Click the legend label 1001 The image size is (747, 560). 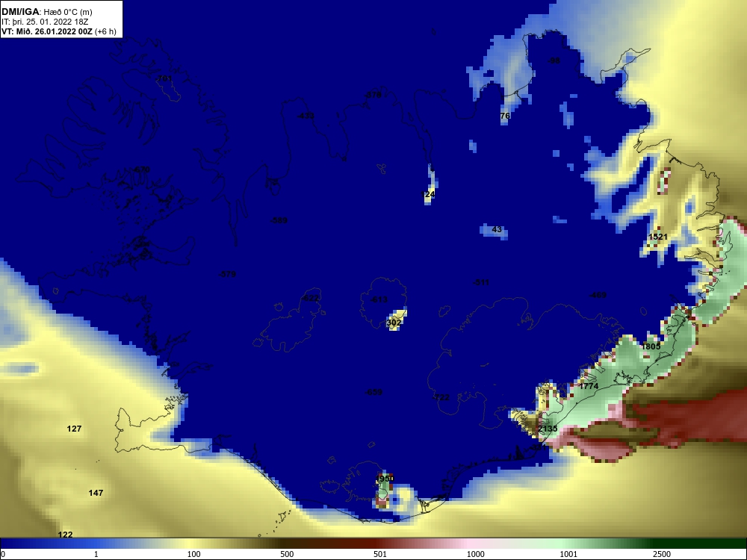point(568,554)
